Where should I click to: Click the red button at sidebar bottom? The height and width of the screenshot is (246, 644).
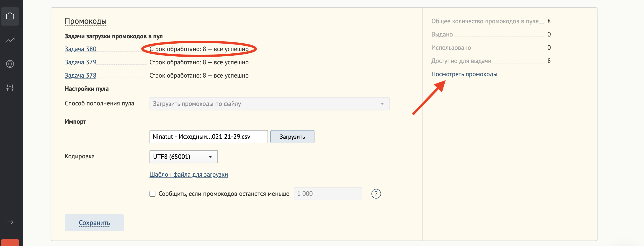10,243
